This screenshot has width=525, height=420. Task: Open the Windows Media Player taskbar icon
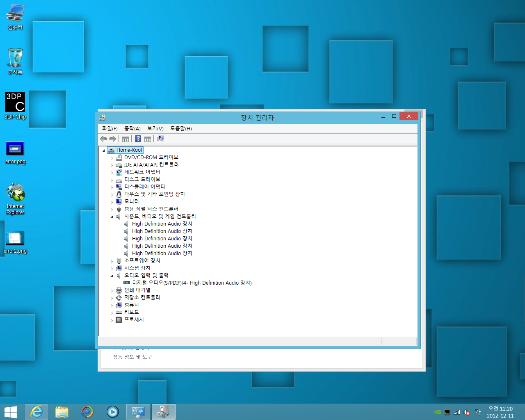click(113, 412)
